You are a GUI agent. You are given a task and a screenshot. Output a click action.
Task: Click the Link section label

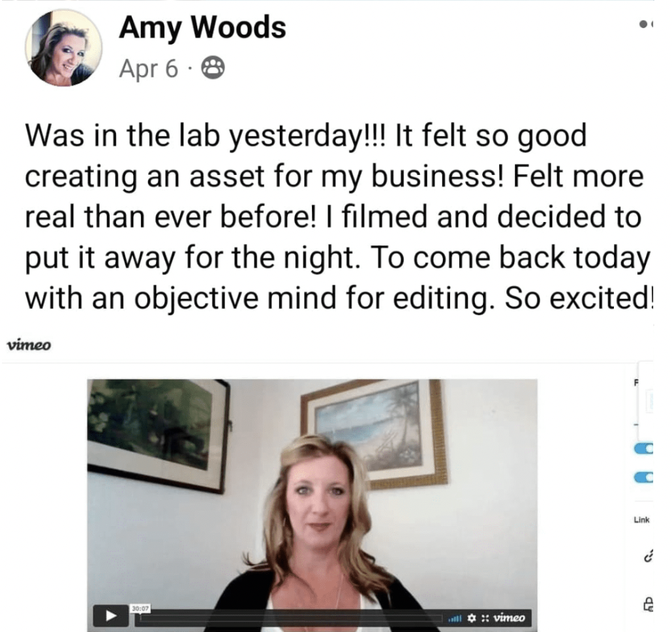(x=641, y=520)
